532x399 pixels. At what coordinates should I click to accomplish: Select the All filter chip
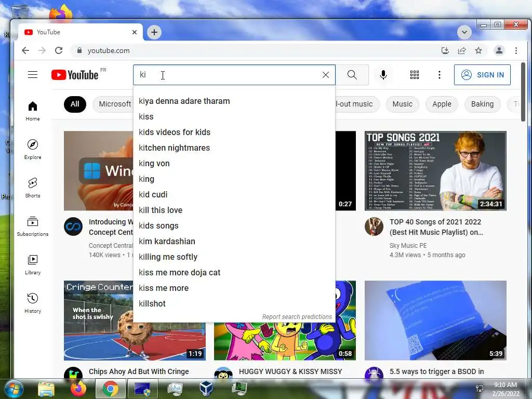[75, 104]
